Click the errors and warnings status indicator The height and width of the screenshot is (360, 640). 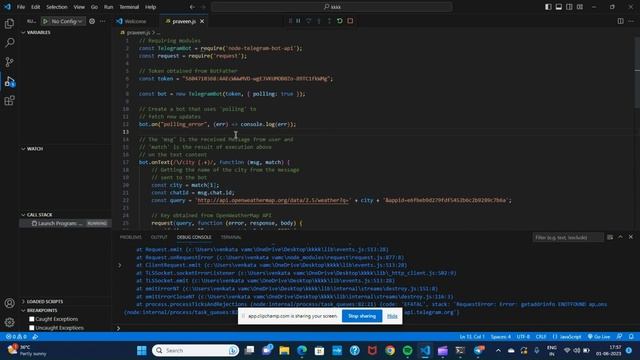pos(16,337)
